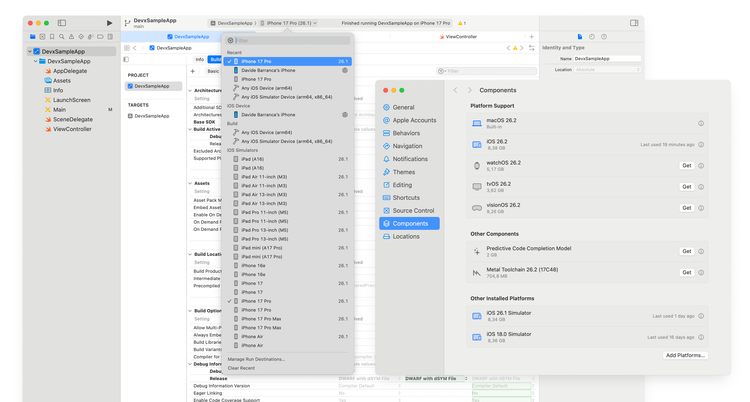Get the tvOS 26.2 platform
The width and height of the screenshot is (750, 402).
pos(686,187)
